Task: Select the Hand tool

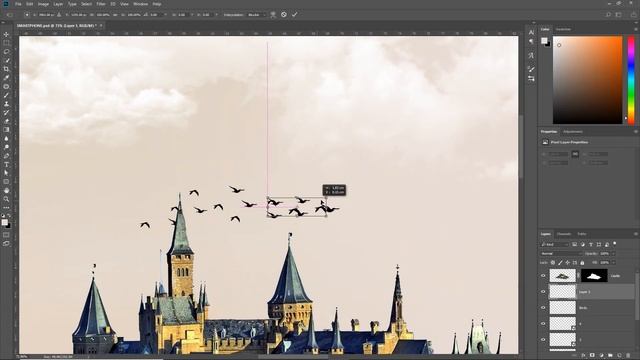Action: pos(6,190)
